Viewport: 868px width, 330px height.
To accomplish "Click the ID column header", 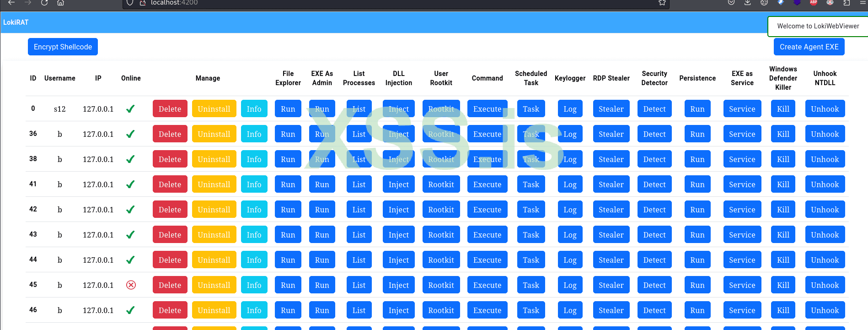I will 33,78.
